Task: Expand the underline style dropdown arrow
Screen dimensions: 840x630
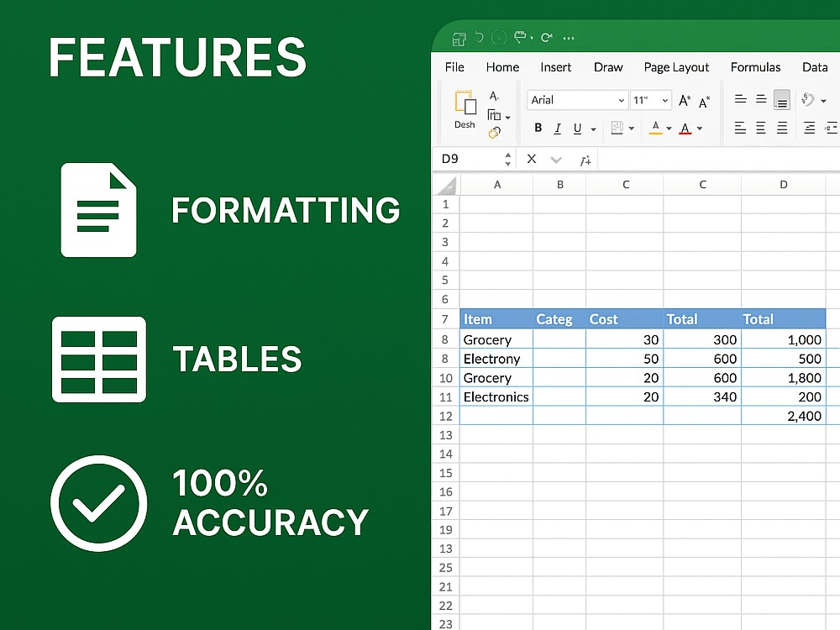Action: click(593, 129)
